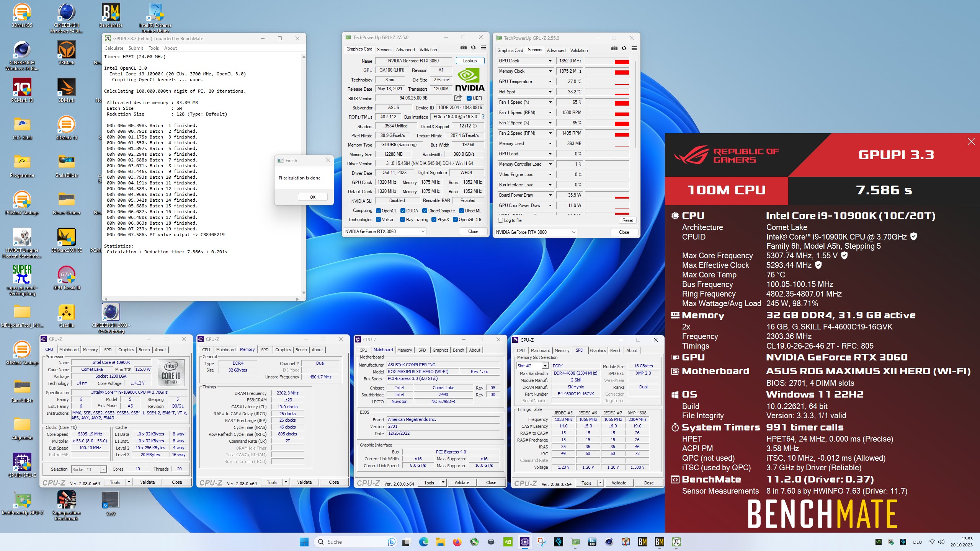The image size is (980, 551).
Task: Click the refresh icon in GPU-Z Graphics Card window
Action: [474, 48]
